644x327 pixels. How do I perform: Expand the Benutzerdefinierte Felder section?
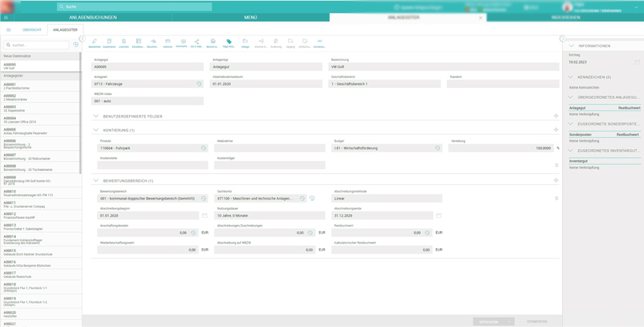[x=97, y=117]
